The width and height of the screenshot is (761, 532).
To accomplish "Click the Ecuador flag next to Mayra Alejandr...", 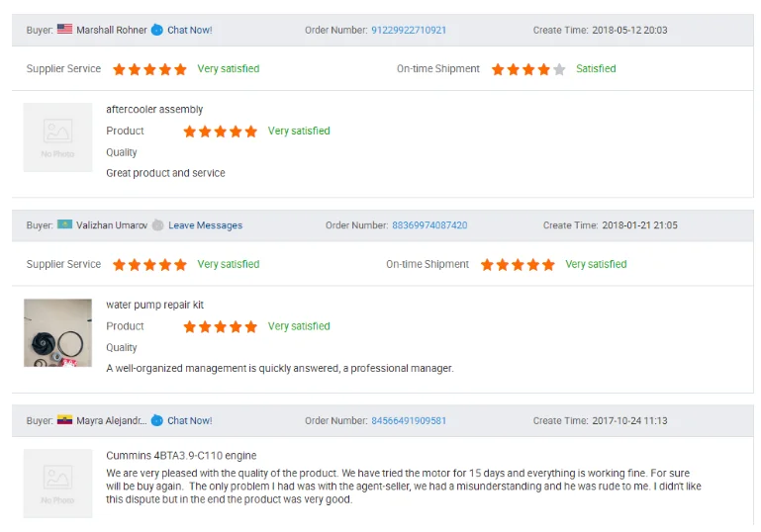I will point(64,420).
